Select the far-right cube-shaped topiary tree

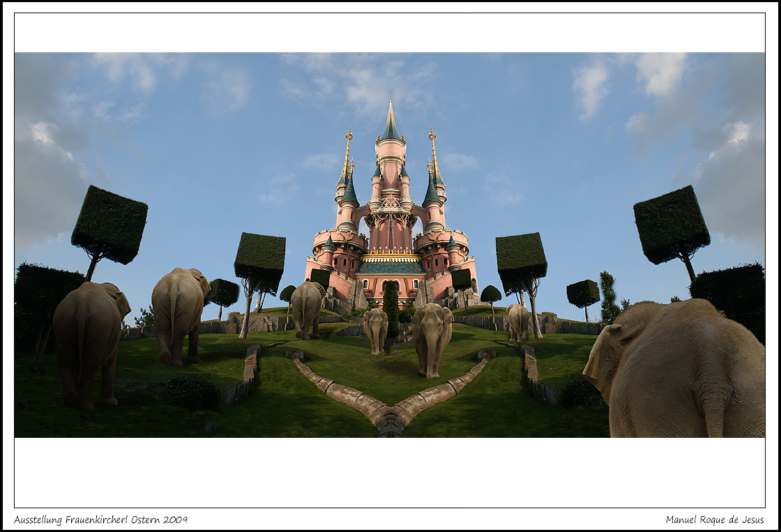click(x=671, y=225)
